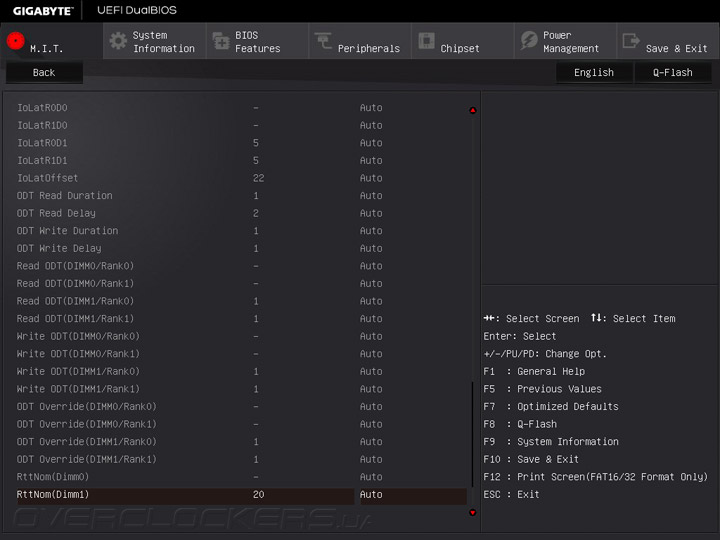The image size is (720, 540).
Task: Click the BIOS Features chip icon
Action: point(221,41)
